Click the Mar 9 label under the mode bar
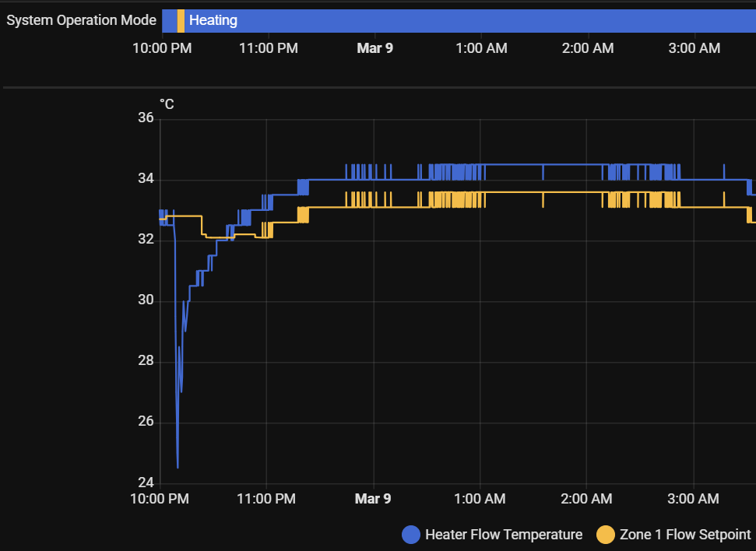756x551 pixels. click(374, 48)
